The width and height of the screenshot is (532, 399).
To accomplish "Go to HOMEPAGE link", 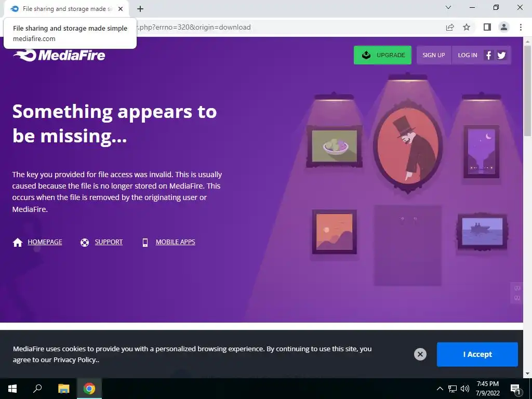I will point(45,242).
